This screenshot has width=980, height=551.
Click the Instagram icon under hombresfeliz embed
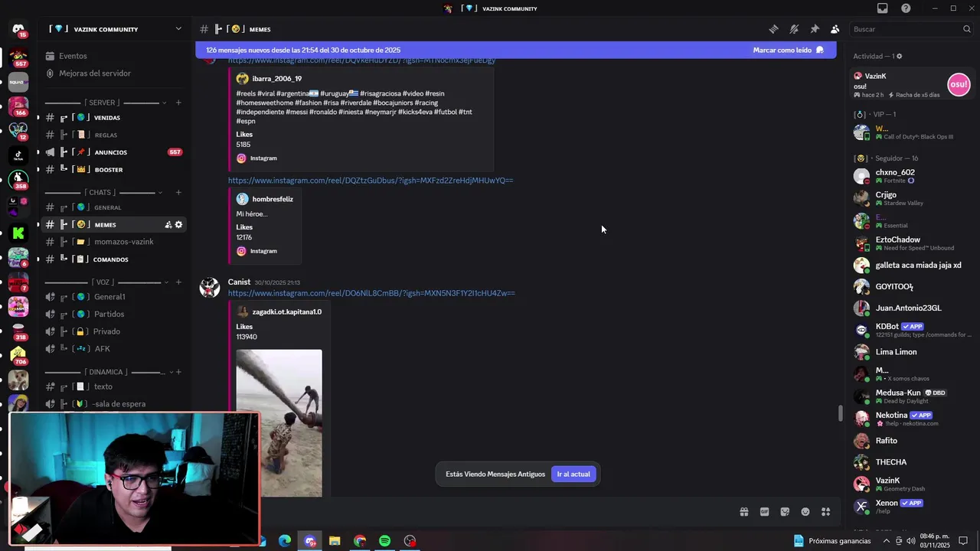point(241,251)
